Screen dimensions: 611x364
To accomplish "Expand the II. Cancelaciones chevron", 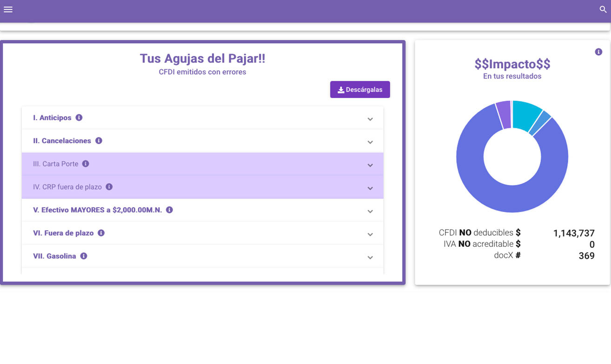I will (x=370, y=142).
